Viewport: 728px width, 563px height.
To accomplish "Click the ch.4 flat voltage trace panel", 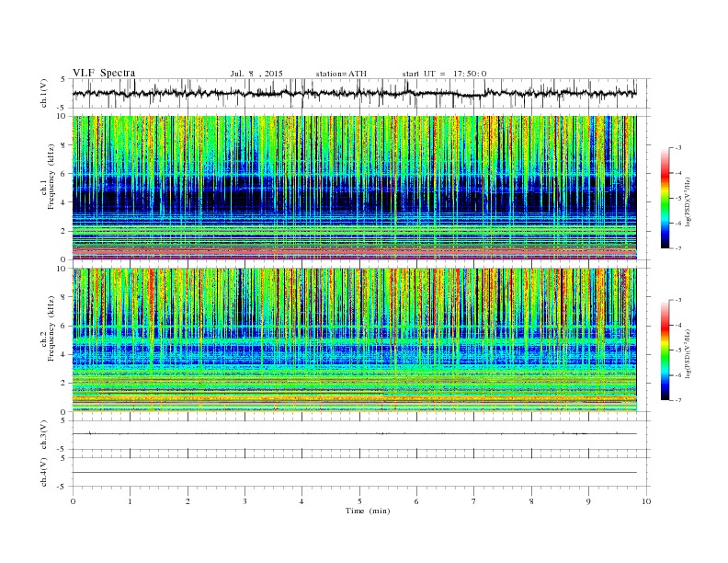I will (x=361, y=472).
